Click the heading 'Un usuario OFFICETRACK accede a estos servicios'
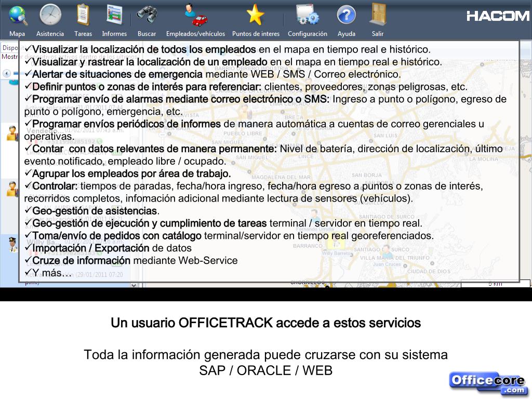Image resolution: width=532 pixels, height=399 pixels. coord(265,323)
